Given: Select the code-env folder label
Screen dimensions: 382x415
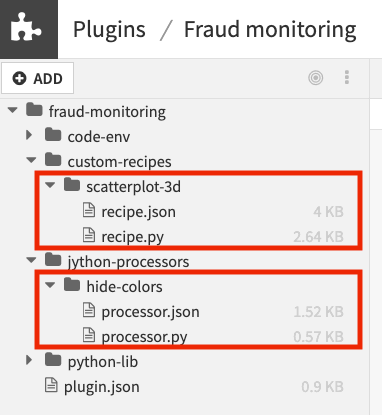Looking at the screenshot, I should (99, 137).
